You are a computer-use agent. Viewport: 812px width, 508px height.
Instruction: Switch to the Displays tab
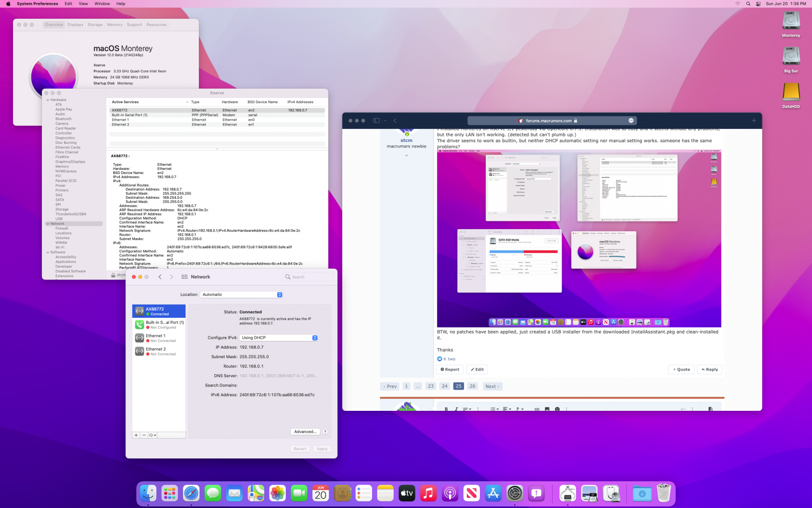click(x=75, y=25)
